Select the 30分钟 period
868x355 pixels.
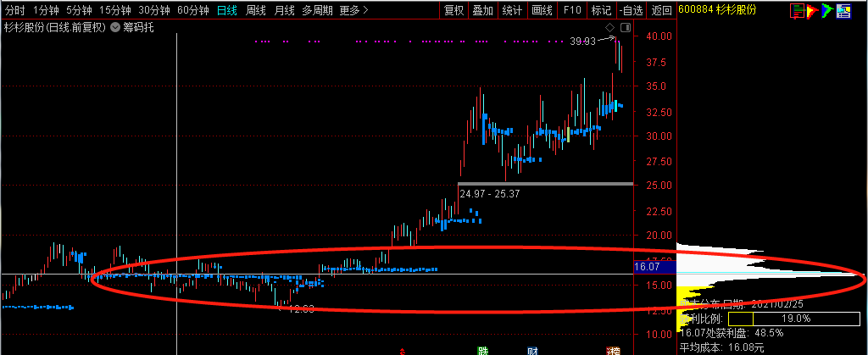tap(154, 10)
